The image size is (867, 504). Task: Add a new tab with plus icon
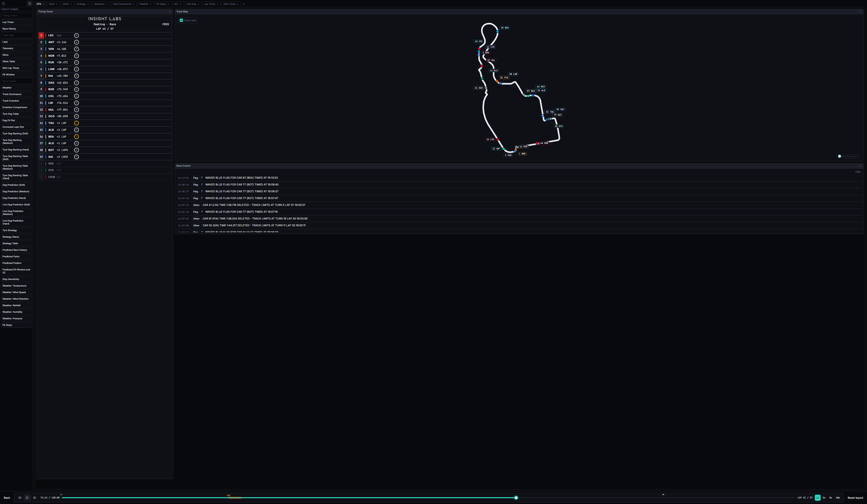coord(243,4)
